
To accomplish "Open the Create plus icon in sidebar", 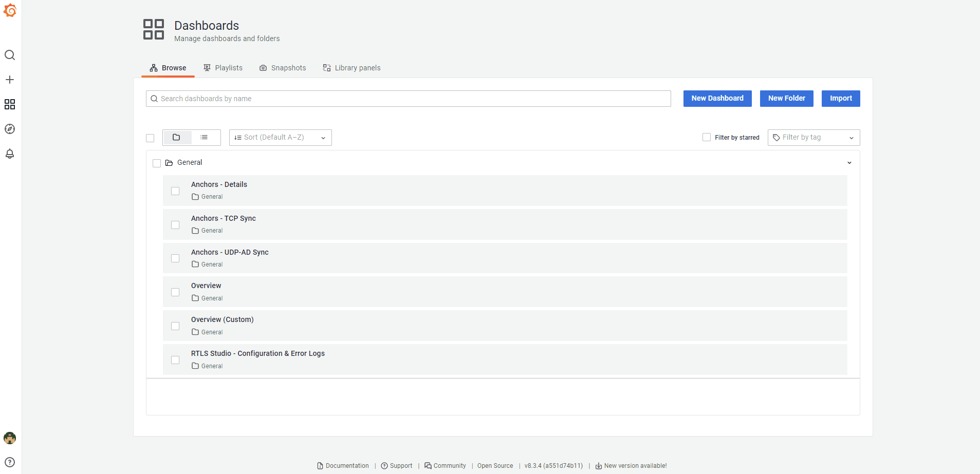I will tap(10, 80).
